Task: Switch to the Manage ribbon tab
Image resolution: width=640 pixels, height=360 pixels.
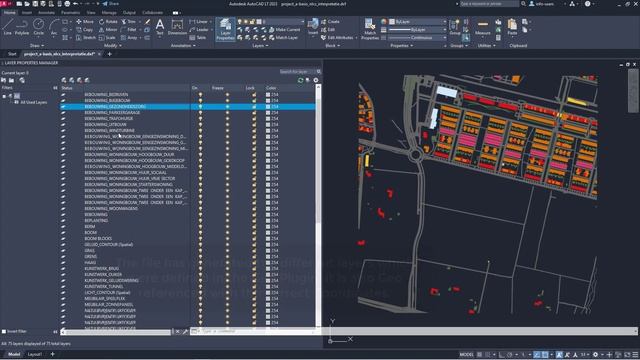Action: (109, 13)
